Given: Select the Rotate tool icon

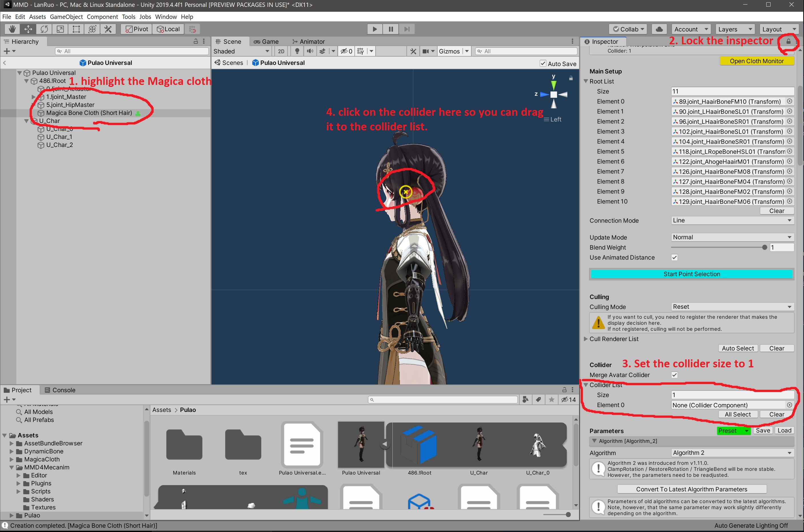Looking at the screenshot, I should click(x=44, y=29).
